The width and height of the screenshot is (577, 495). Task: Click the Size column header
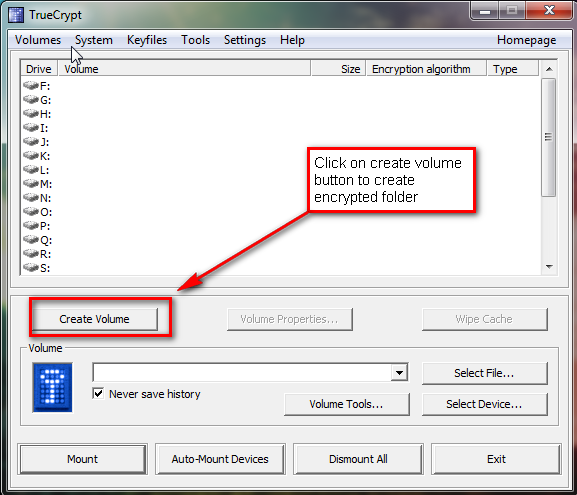339,69
